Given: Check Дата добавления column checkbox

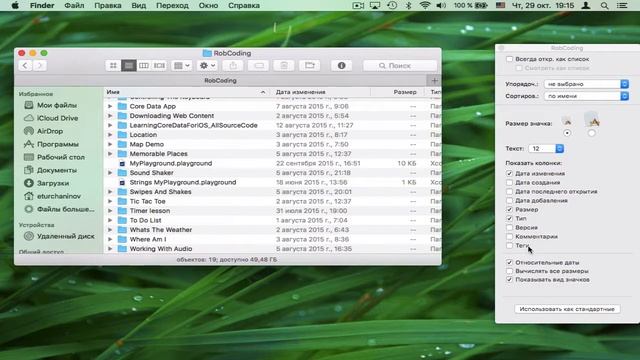Looking at the screenshot, I should [x=509, y=200].
